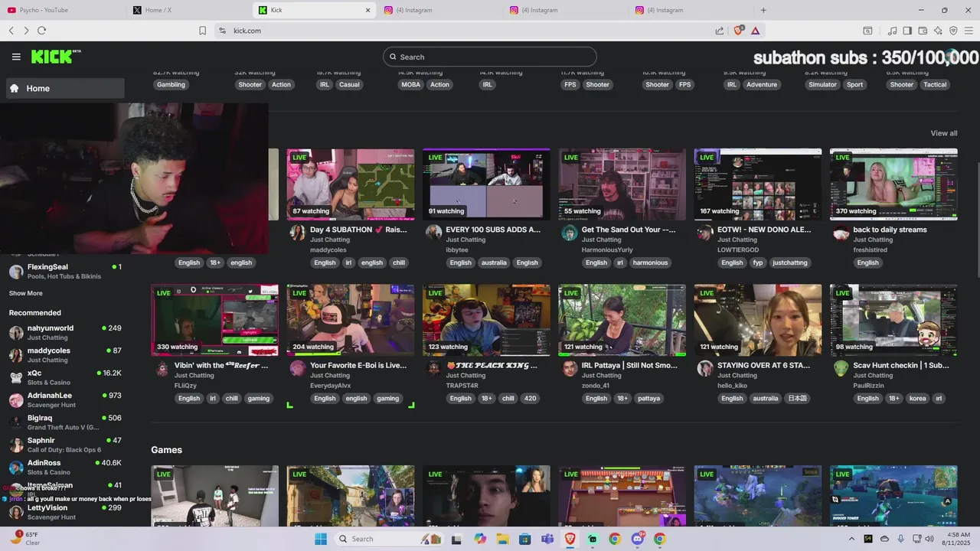Select the Simulator category tag
Viewport: 980px width, 551px height.
click(x=822, y=84)
